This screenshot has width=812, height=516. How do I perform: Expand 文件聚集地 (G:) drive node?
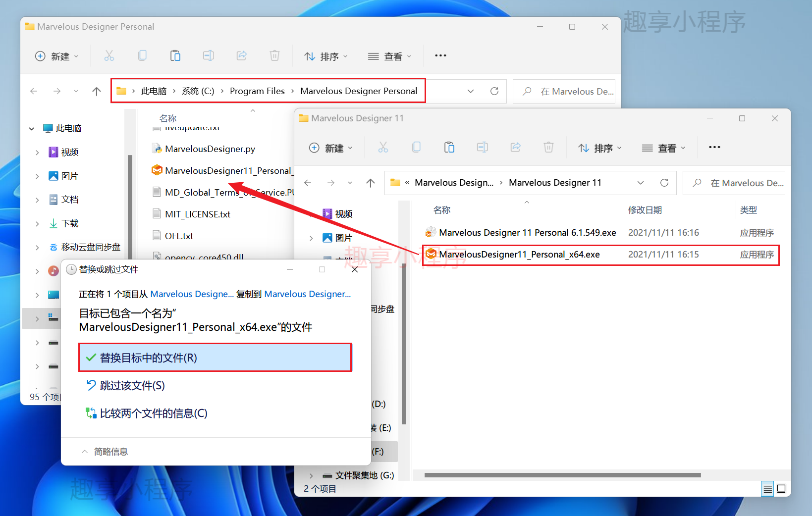[x=311, y=476]
